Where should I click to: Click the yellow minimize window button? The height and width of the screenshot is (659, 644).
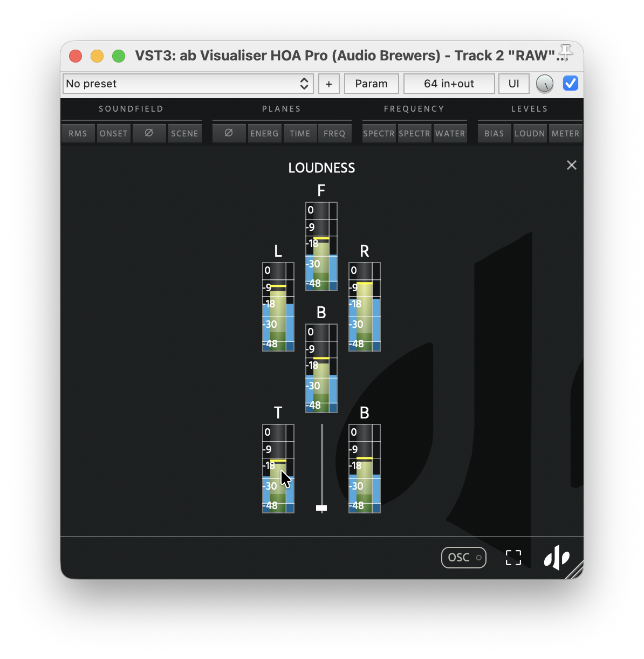pyautogui.click(x=97, y=56)
